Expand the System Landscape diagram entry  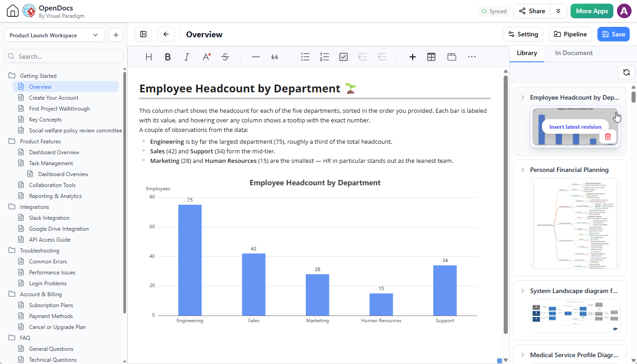tap(523, 291)
